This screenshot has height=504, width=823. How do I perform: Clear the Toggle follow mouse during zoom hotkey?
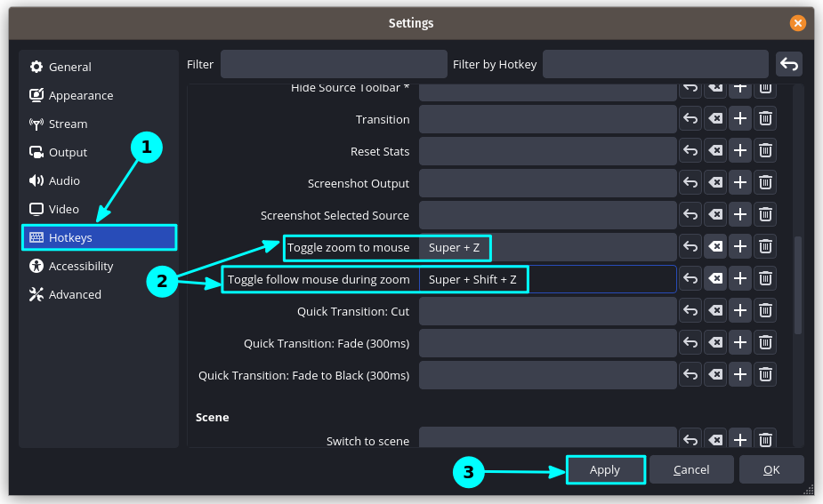click(714, 279)
